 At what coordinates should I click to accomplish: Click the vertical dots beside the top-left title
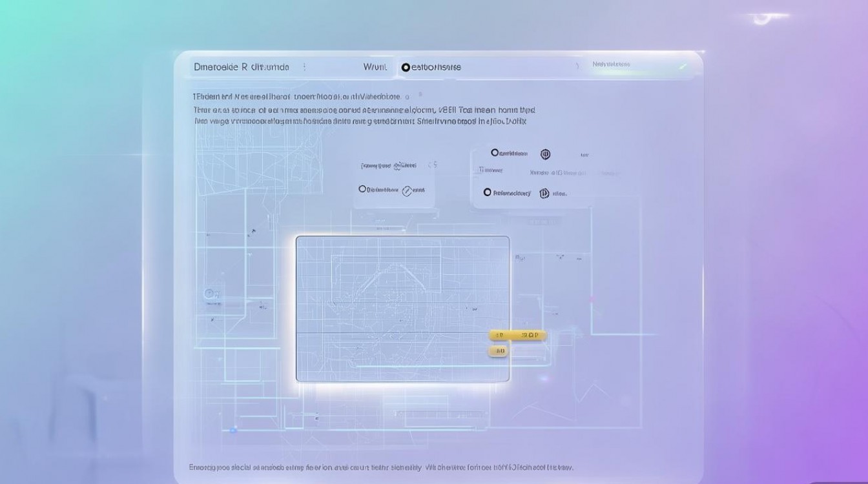305,66
